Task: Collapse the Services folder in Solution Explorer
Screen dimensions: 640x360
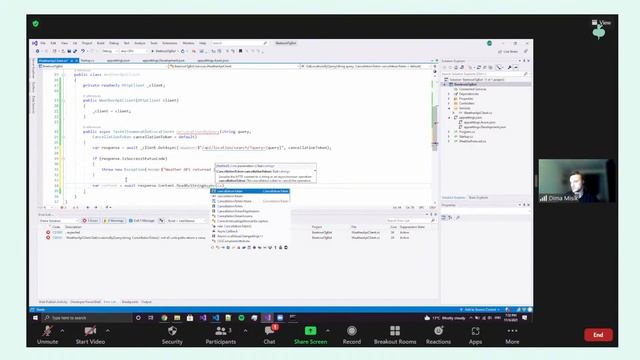Action: (x=449, y=108)
